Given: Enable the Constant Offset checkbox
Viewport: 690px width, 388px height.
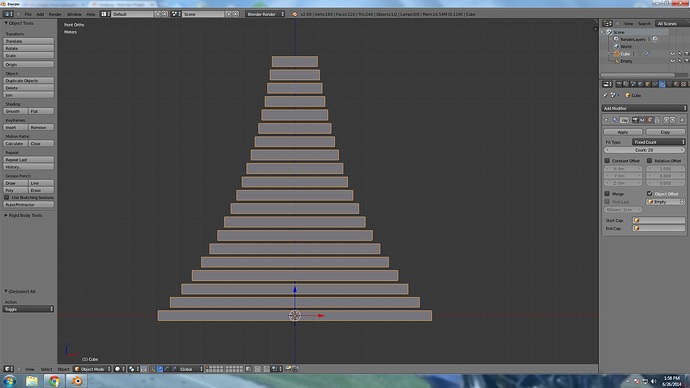Looking at the screenshot, I should tap(607, 161).
